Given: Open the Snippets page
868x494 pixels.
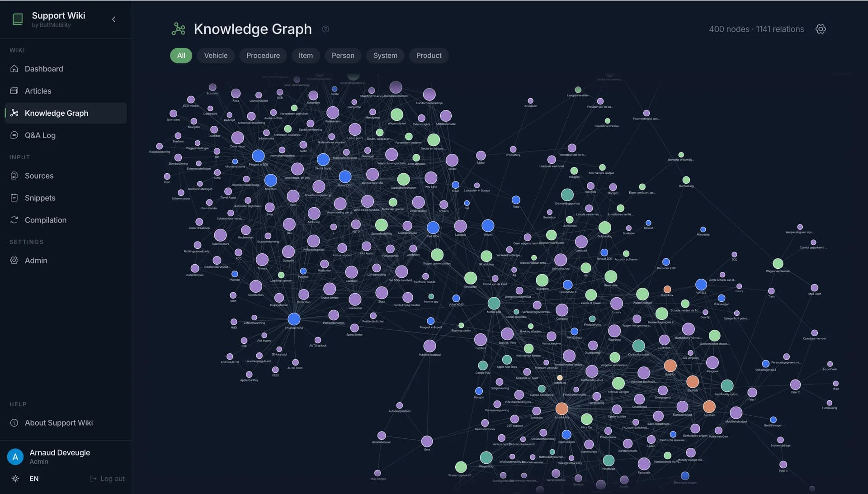Looking at the screenshot, I should 66,198.
